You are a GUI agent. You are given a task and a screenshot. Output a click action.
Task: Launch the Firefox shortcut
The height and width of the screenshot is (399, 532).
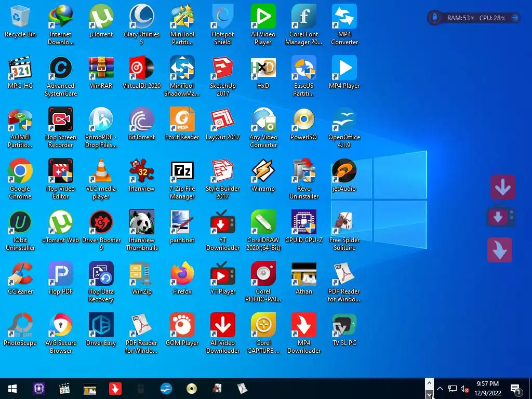click(x=182, y=279)
